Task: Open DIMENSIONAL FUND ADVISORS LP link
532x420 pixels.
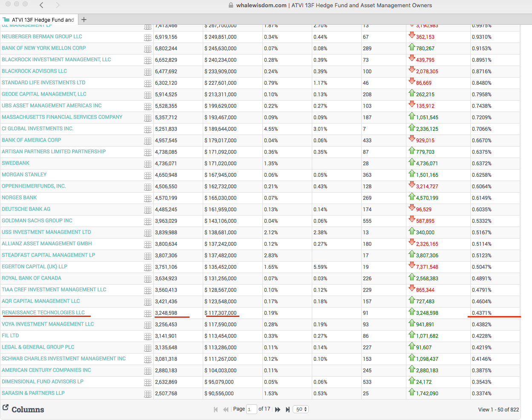Action: 43,382
